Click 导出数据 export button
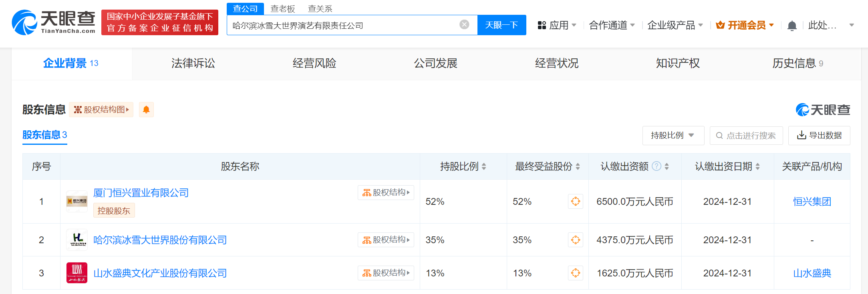 (819, 136)
